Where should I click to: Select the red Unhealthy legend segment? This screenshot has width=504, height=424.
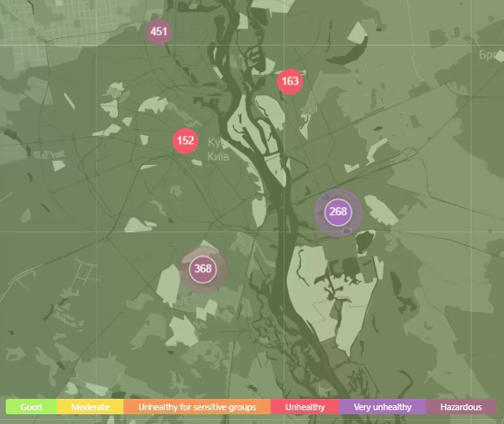click(x=305, y=407)
